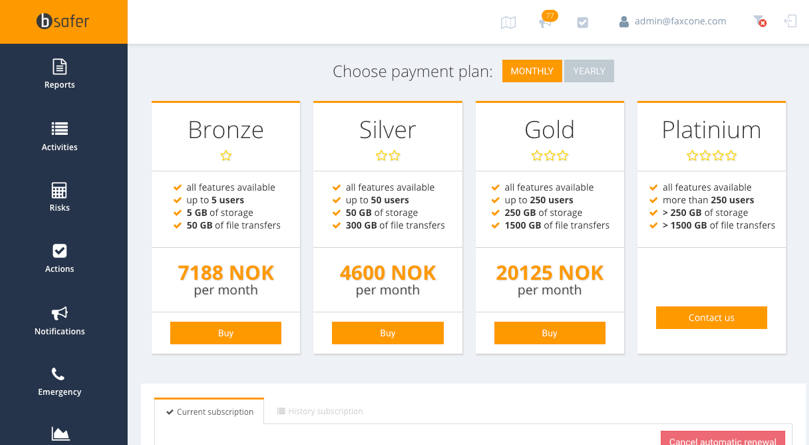Viewport: 809px width, 445px height.
Task: Open the map icon in top bar
Action: tap(508, 22)
